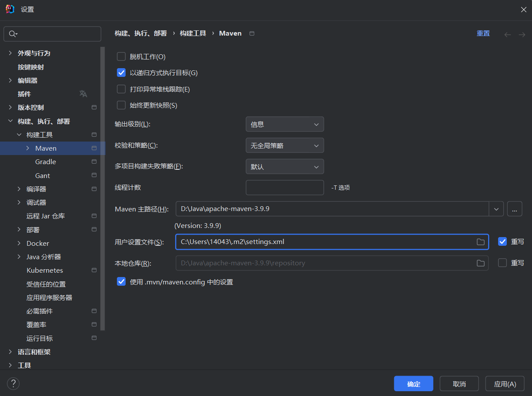532x396 pixels.
Task: Click the project-level icon beside 远程 Jar 仓库
Action: point(94,216)
